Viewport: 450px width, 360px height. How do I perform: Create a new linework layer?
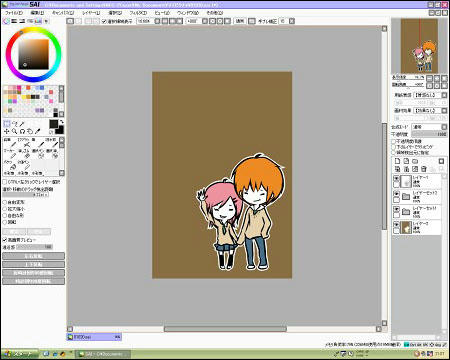pyautogui.click(x=406, y=161)
